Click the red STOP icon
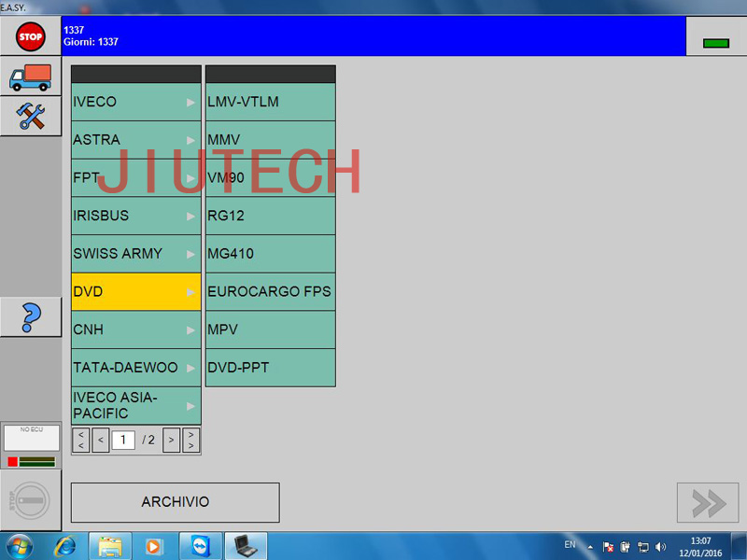Screen dimensions: 747x560 (31, 36)
